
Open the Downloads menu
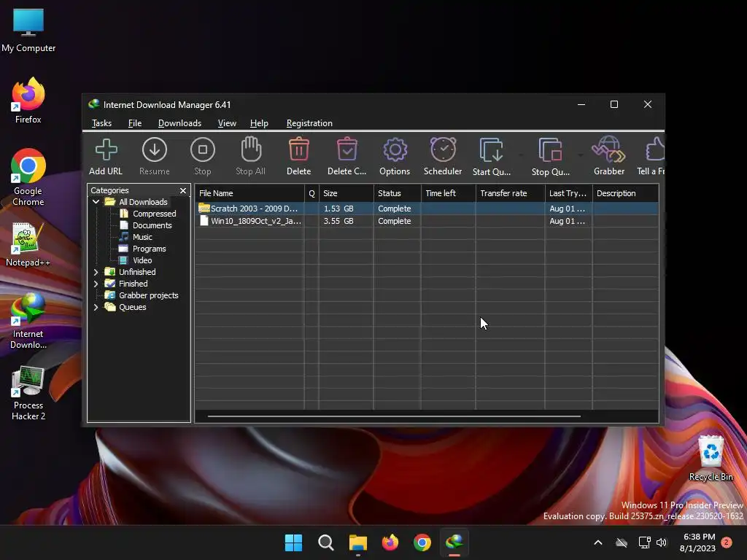[x=179, y=123]
